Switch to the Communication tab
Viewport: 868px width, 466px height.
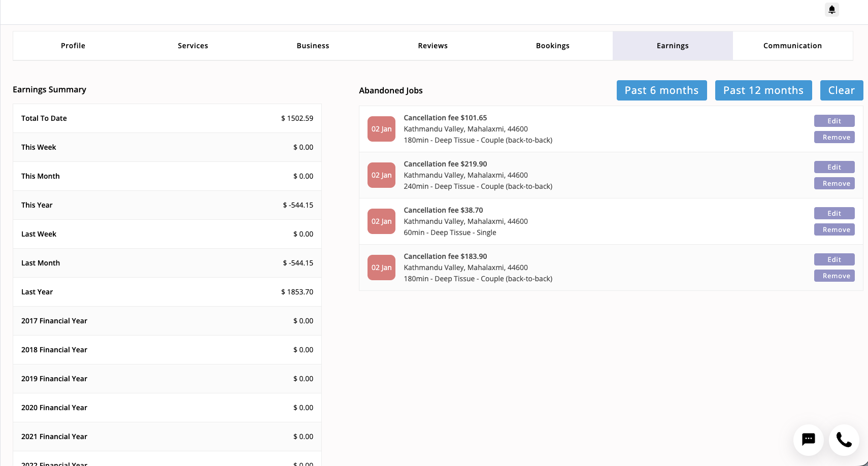click(x=792, y=46)
